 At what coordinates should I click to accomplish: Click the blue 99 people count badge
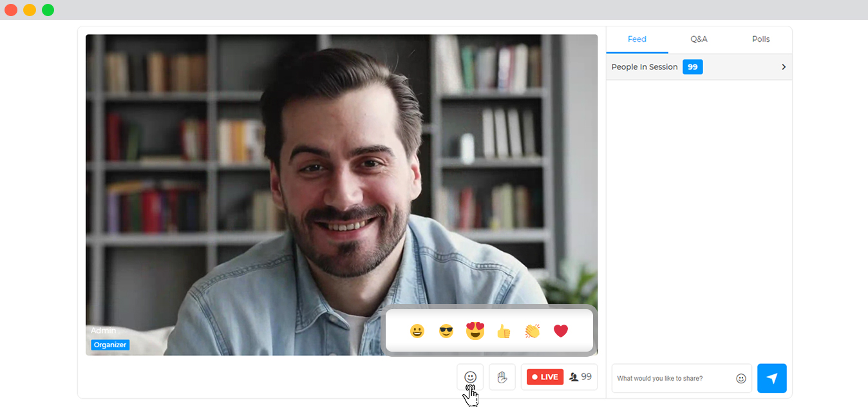(x=693, y=67)
